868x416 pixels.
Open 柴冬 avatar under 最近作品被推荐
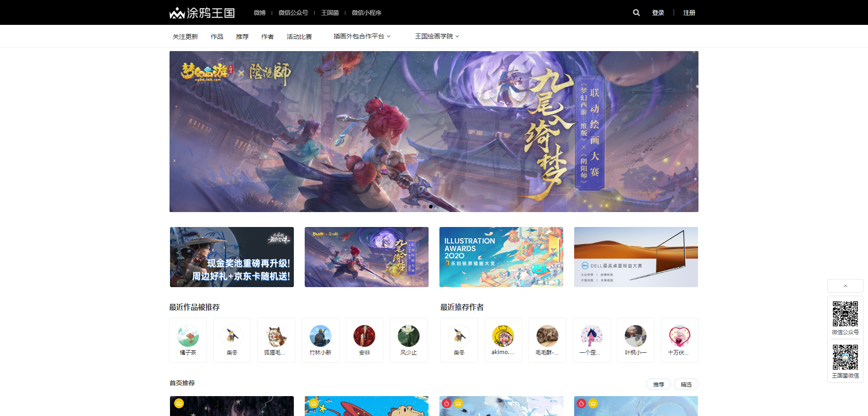tap(232, 336)
